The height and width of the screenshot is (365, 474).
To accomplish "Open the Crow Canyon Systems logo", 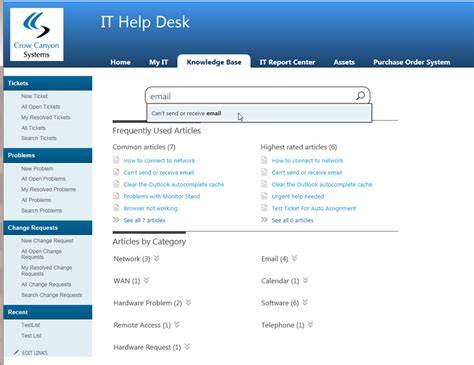I will click(x=37, y=35).
